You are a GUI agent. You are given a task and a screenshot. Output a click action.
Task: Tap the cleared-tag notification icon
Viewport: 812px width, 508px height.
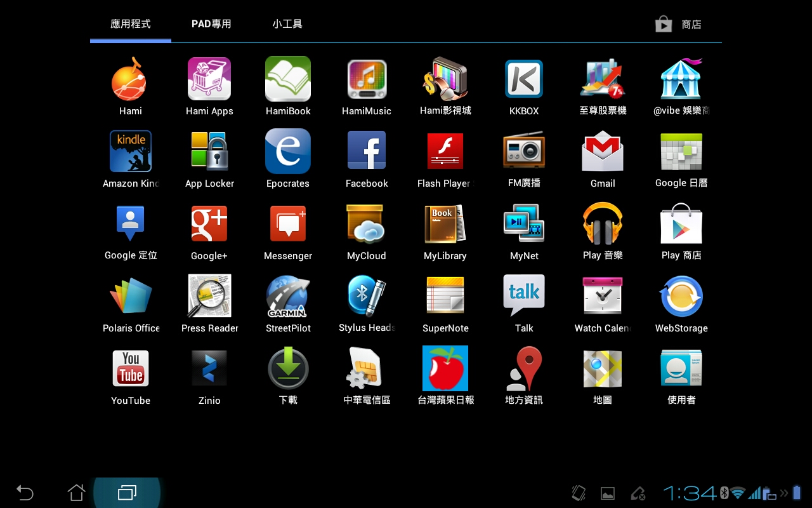click(x=638, y=493)
